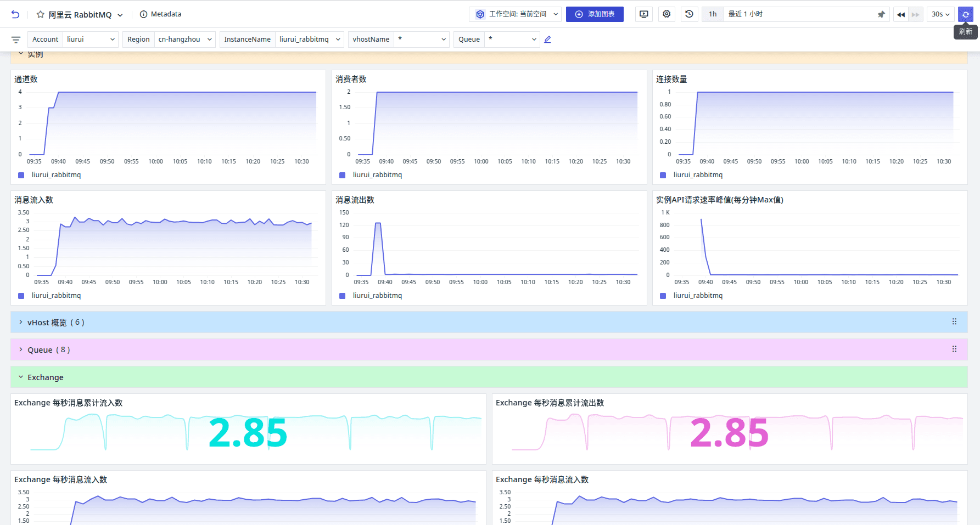Click Exchange 每秒消息累计流入数 panel title
This screenshot has height=525, width=980.
69,403
